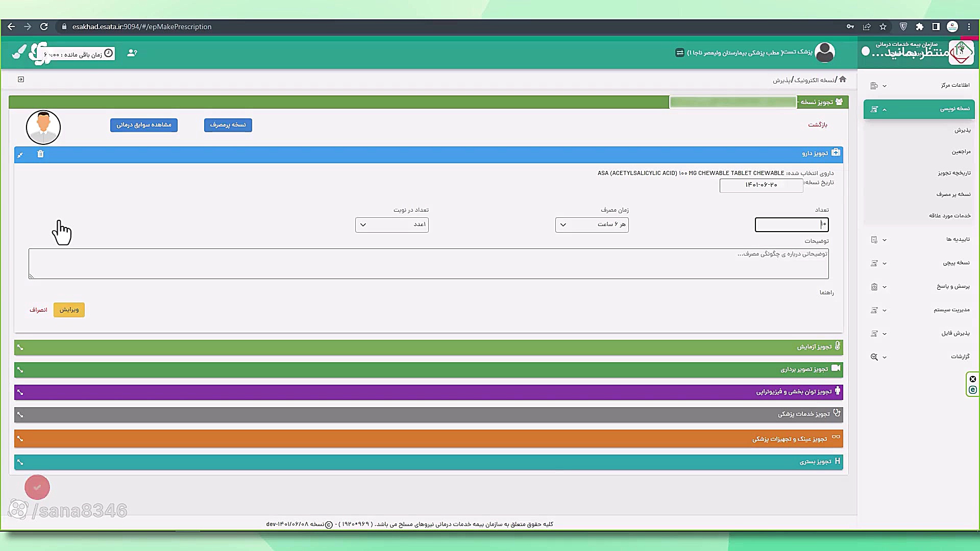Click the user profile avatar in top bar
Image resolution: width=980 pixels, height=551 pixels.
tap(824, 53)
